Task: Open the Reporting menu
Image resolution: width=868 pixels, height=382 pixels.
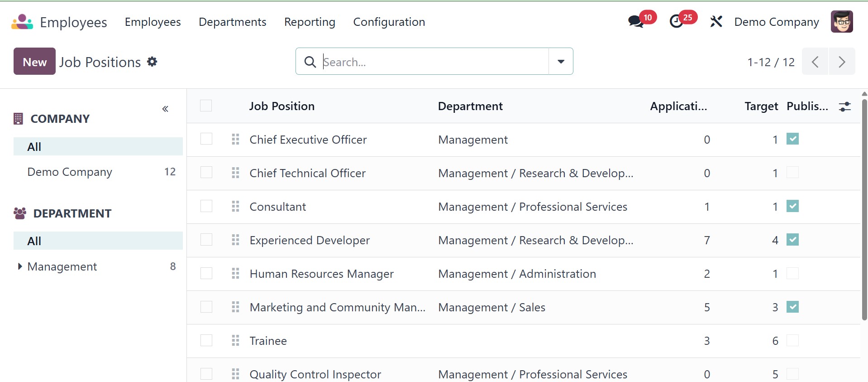Action: (x=310, y=22)
